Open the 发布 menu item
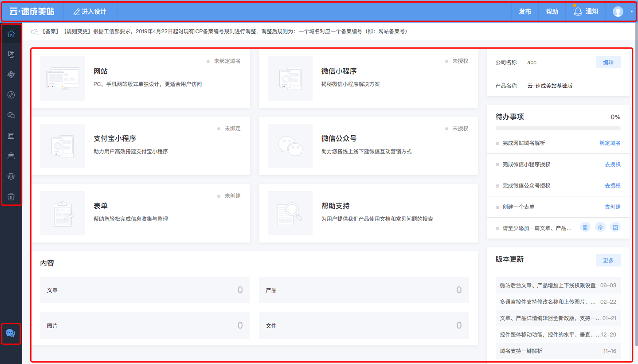Image resolution: width=638 pixels, height=364 pixels. [525, 12]
